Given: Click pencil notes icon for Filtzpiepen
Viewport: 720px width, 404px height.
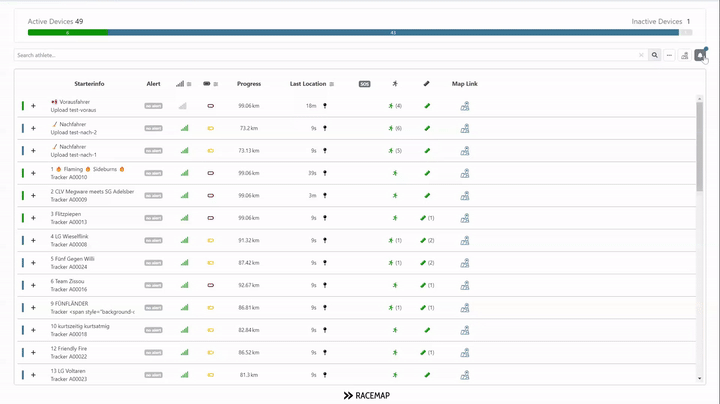Looking at the screenshot, I should tap(424, 217).
